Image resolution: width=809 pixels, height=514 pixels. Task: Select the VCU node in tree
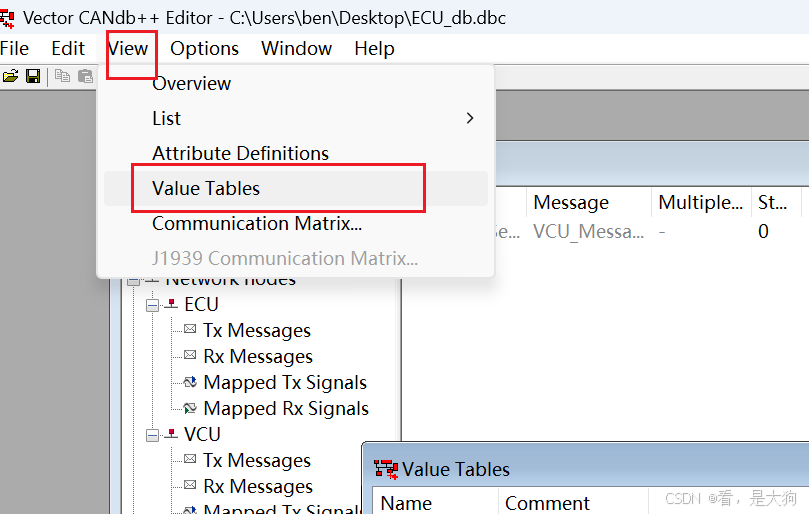[202, 435]
